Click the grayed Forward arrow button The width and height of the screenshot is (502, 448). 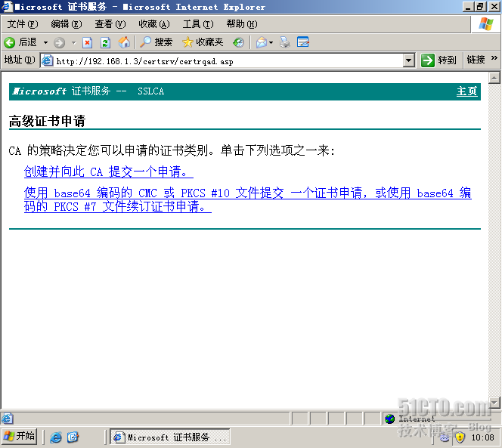(59, 42)
